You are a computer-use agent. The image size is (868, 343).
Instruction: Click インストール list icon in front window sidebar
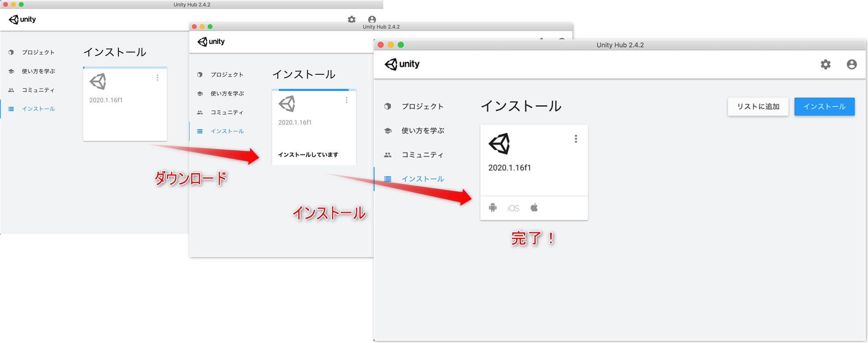coord(388,179)
